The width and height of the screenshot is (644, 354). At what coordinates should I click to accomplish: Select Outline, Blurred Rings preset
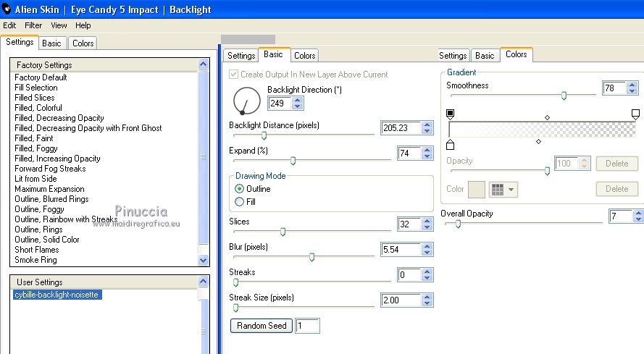51,199
